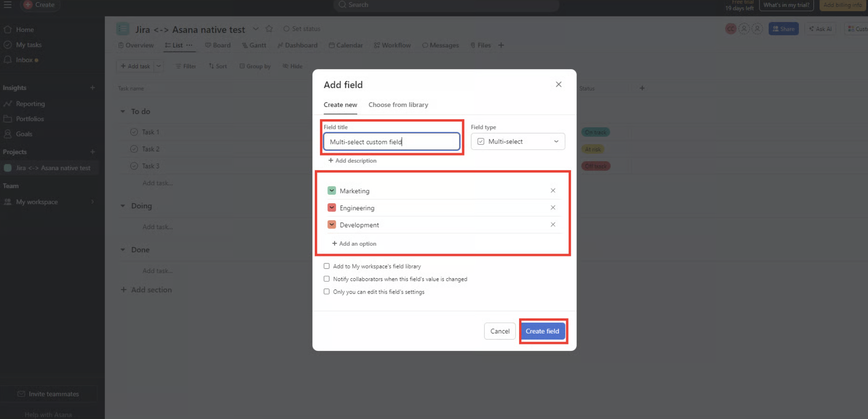Switch to Gantt tab
Image resolution: width=868 pixels, height=419 pixels.
(x=254, y=45)
